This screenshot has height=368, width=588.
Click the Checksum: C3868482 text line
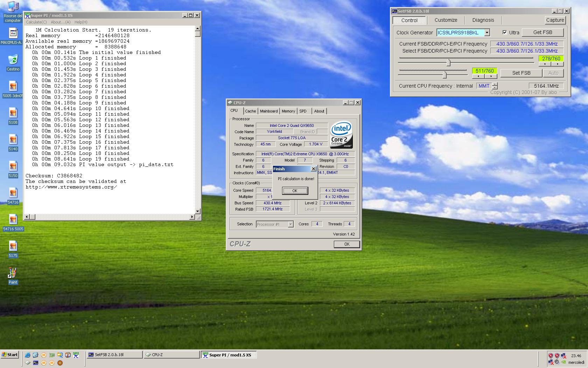click(x=54, y=176)
